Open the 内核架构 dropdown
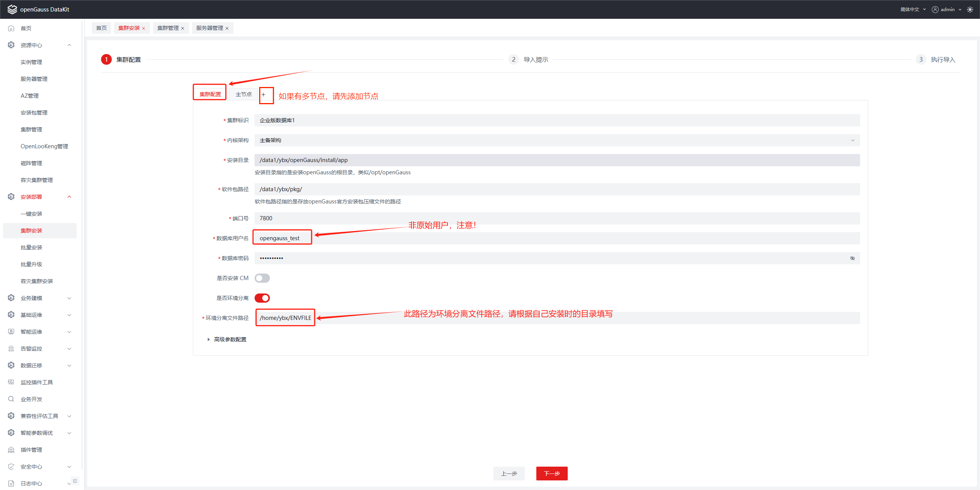 pos(557,140)
